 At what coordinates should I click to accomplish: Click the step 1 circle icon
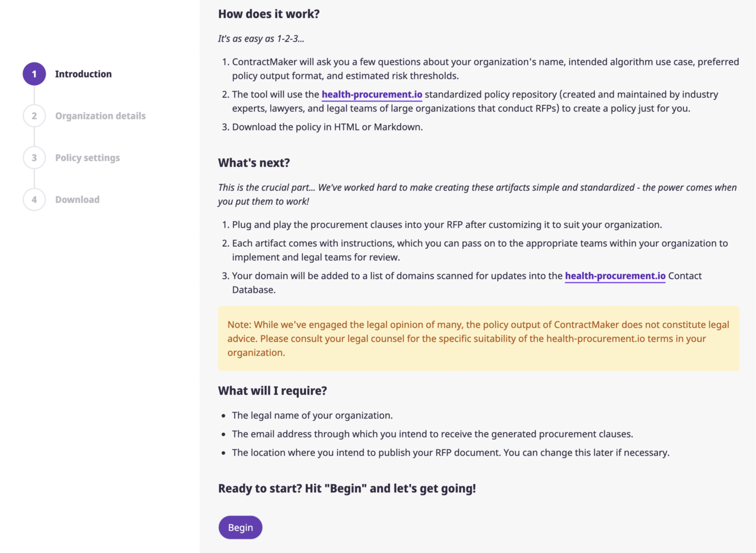click(x=34, y=74)
